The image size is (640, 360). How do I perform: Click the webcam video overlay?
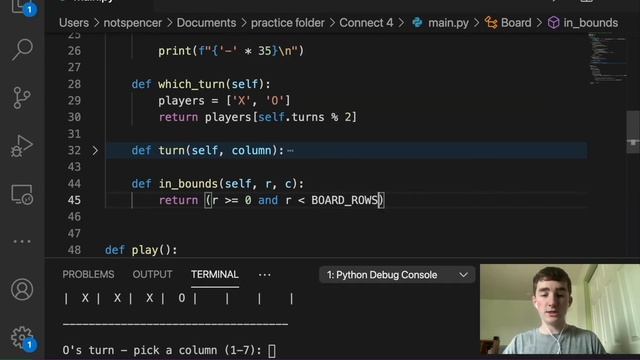[x=560, y=309]
